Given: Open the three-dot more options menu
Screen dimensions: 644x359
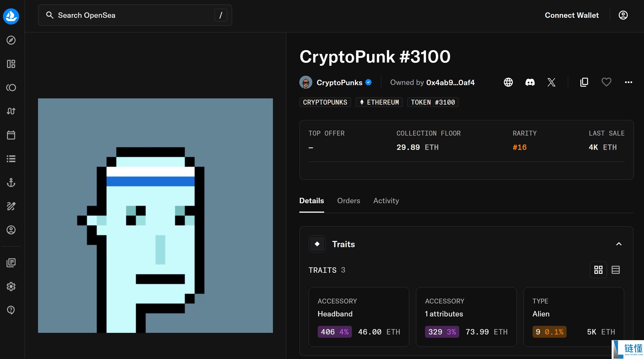Looking at the screenshot, I should 629,82.
